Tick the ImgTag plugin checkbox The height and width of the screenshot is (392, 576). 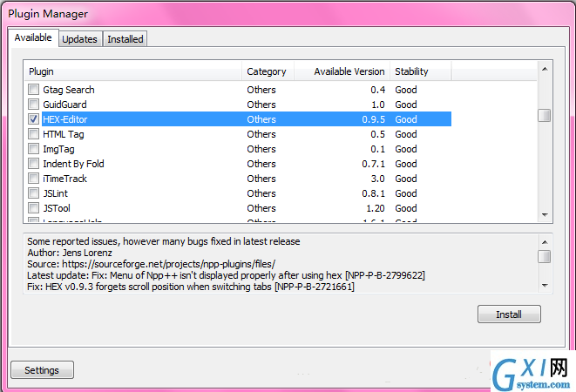[x=33, y=149]
